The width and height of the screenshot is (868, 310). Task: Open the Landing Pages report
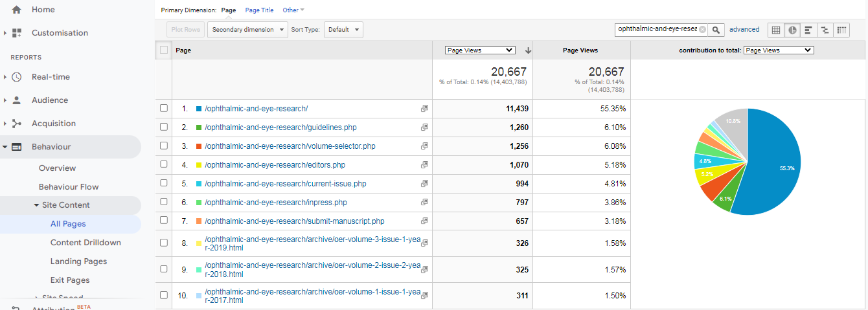tap(78, 261)
